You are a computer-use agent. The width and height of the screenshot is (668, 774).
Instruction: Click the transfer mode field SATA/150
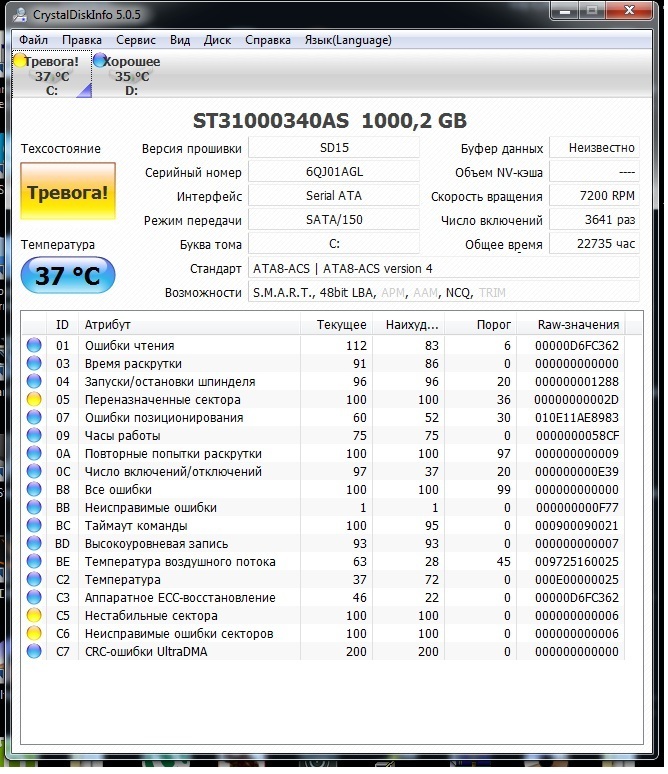coord(334,220)
